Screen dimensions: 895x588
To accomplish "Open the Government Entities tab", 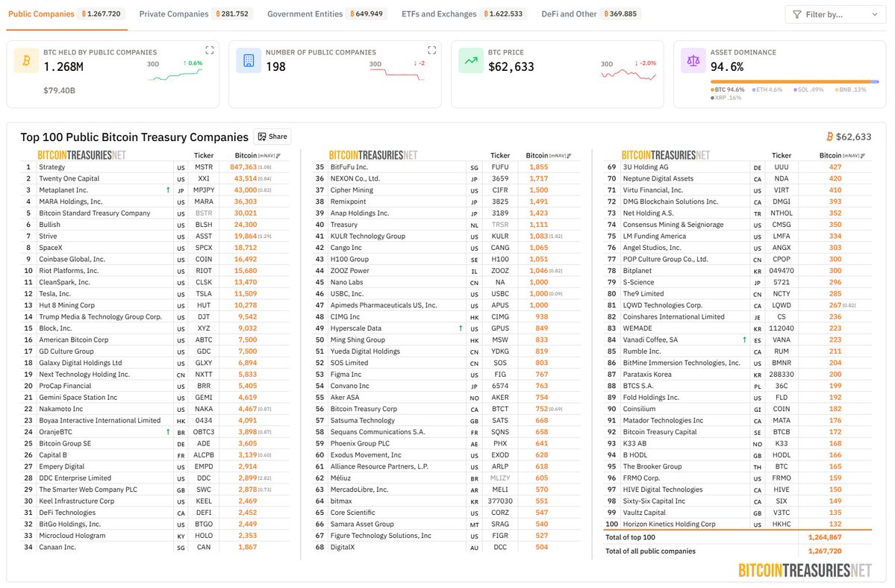I will [x=326, y=13].
